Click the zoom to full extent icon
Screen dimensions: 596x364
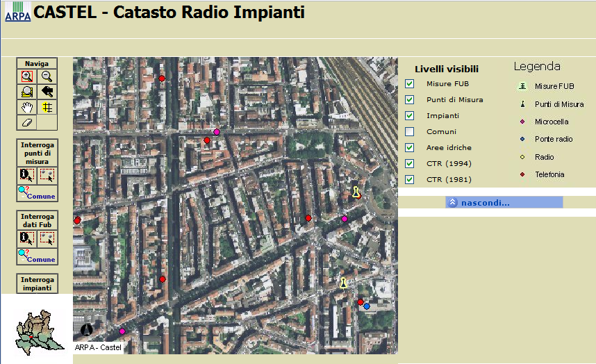(27, 92)
